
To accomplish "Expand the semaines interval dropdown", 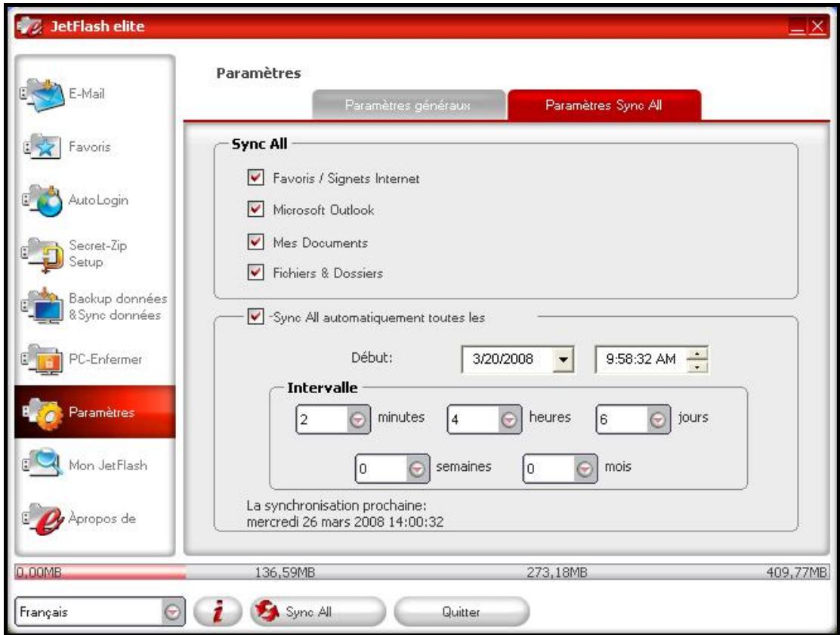I will (417, 469).
